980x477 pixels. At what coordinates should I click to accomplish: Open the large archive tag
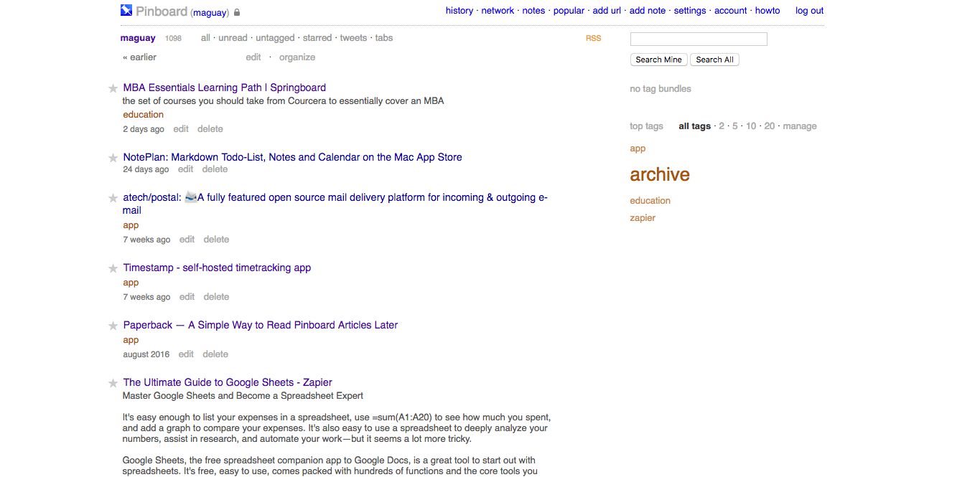pyautogui.click(x=660, y=174)
